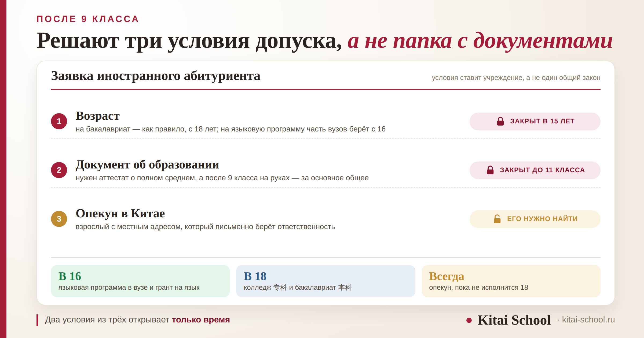644x338 pixels.
Task: Open the kitai-school.ru link
Action: coord(588,320)
